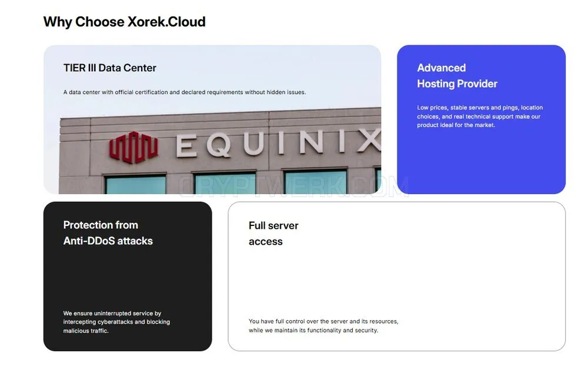
Task: Click the red Equinix logo symbol
Action: [133, 147]
